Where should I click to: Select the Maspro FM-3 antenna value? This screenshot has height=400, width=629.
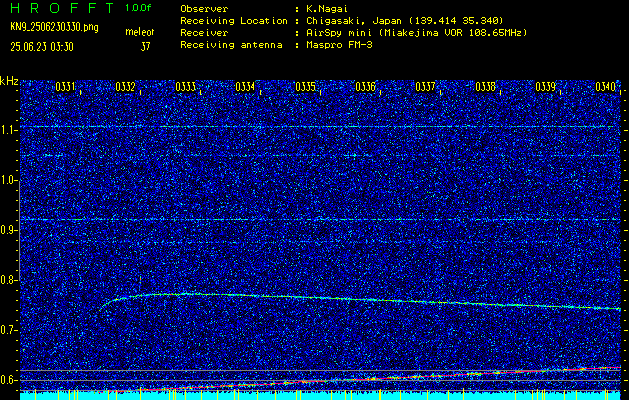(x=339, y=45)
